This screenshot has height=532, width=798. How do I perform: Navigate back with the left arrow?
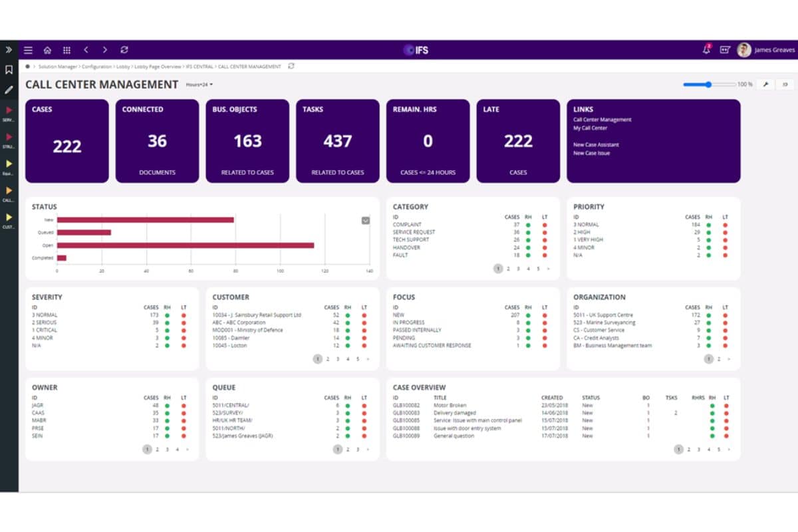coord(86,50)
